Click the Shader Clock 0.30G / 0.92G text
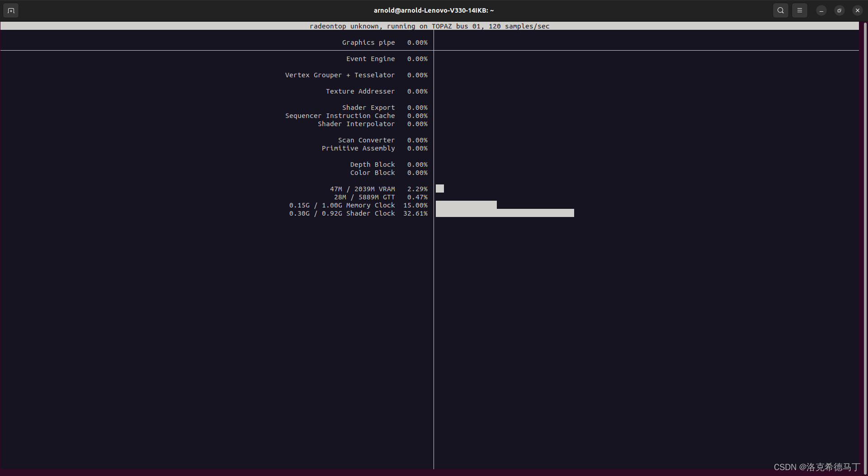The height and width of the screenshot is (476, 868). [342, 213]
